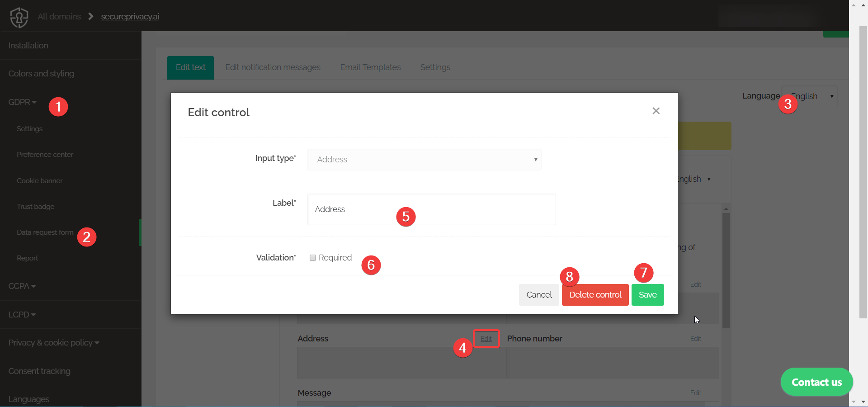Image resolution: width=868 pixels, height=407 pixels.
Task: Click the Secure Privacy shield logo
Action: click(x=19, y=17)
